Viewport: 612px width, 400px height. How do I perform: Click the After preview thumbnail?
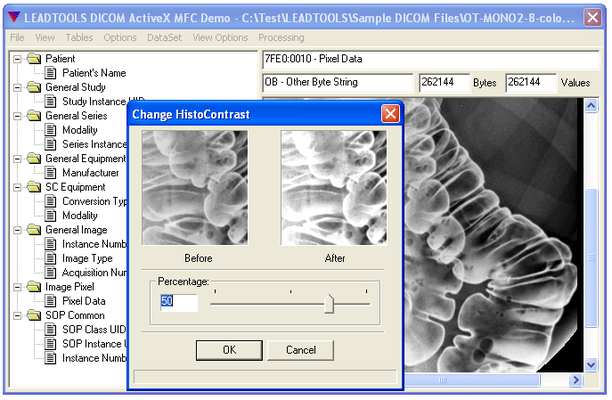click(x=334, y=188)
